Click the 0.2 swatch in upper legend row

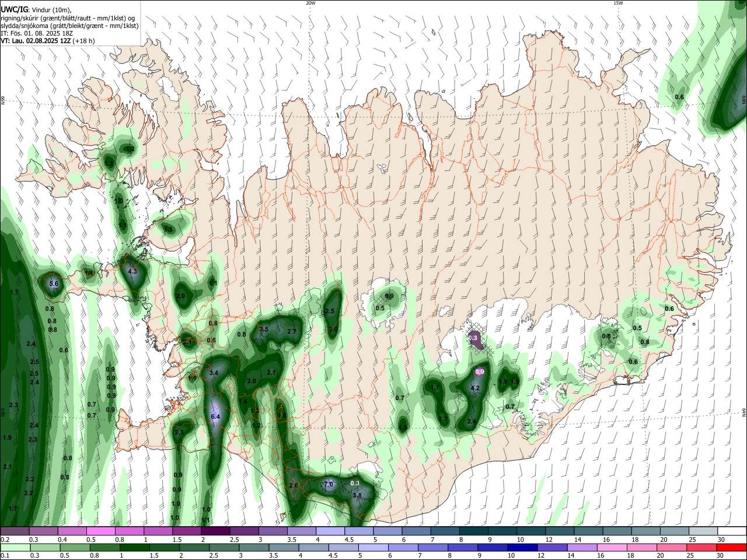15,531
